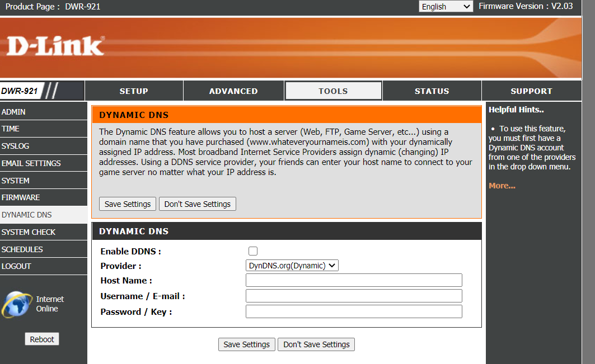Focus the Username / E-mail field
This screenshot has width=595, height=364.
coord(354,296)
